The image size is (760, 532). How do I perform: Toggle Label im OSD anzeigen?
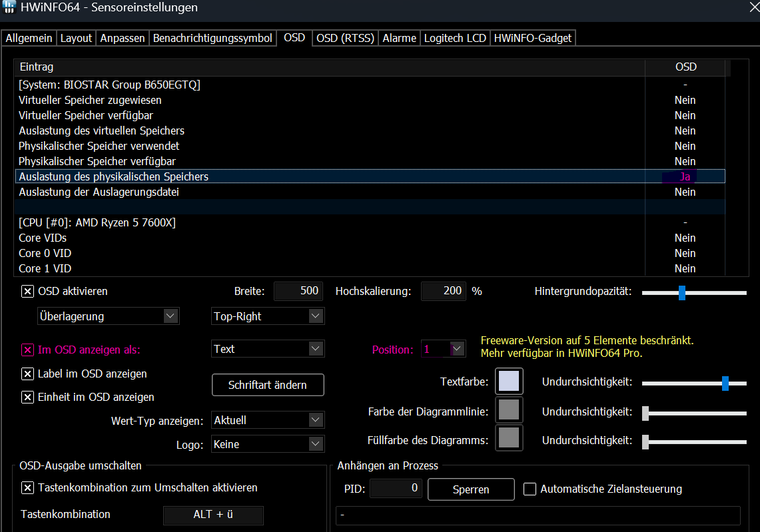[27, 374]
